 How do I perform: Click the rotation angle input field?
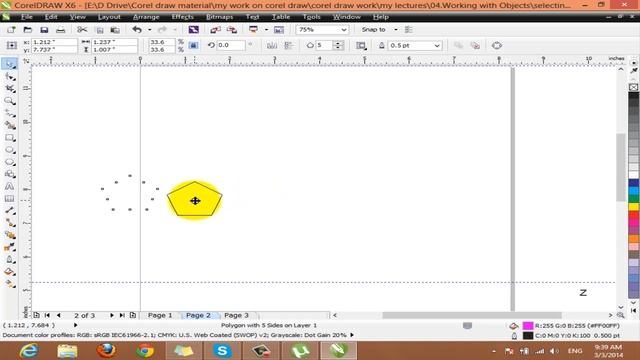[231, 45]
